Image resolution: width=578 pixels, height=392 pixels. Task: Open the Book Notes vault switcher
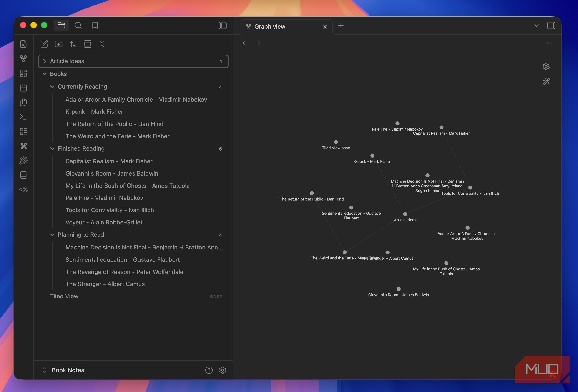pyautogui.click(x=64, y=370)
